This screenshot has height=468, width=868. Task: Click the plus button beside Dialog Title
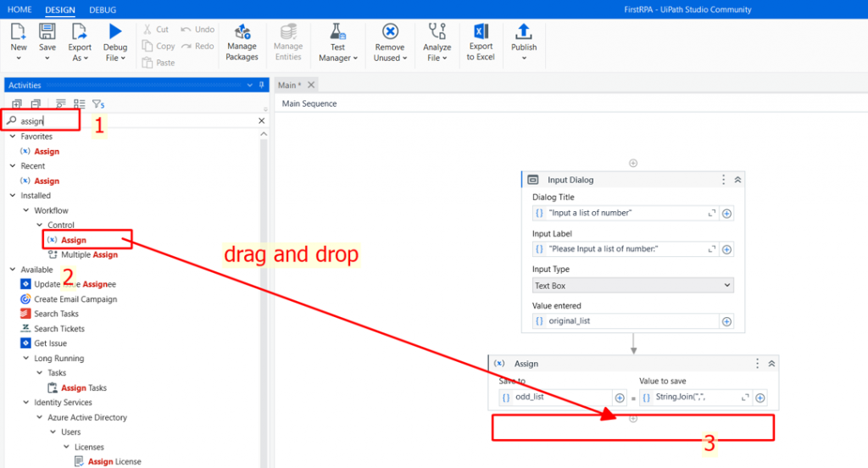click(x=726, y=214)
